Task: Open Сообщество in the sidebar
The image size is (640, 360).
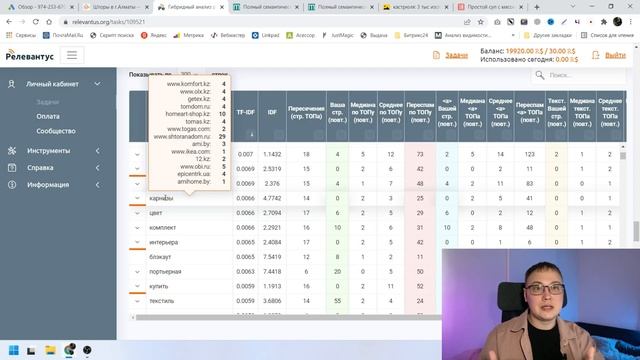Action: 56,131
